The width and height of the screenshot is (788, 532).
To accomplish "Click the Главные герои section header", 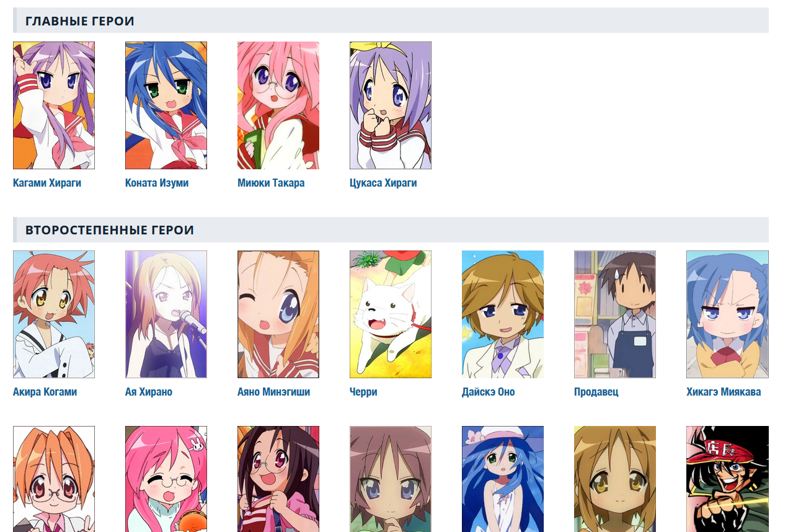I will [x=391, y=20].
